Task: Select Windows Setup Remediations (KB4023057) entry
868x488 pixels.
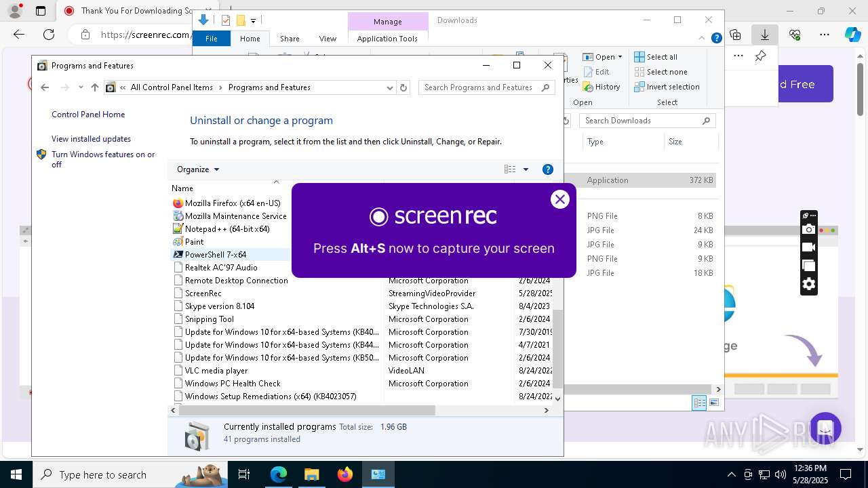Action: coord(271,396)
